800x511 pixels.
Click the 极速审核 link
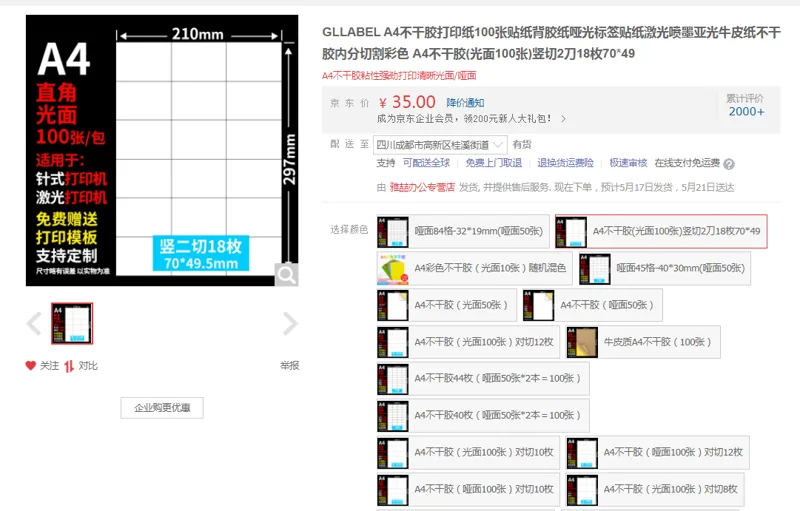point(628,163)
